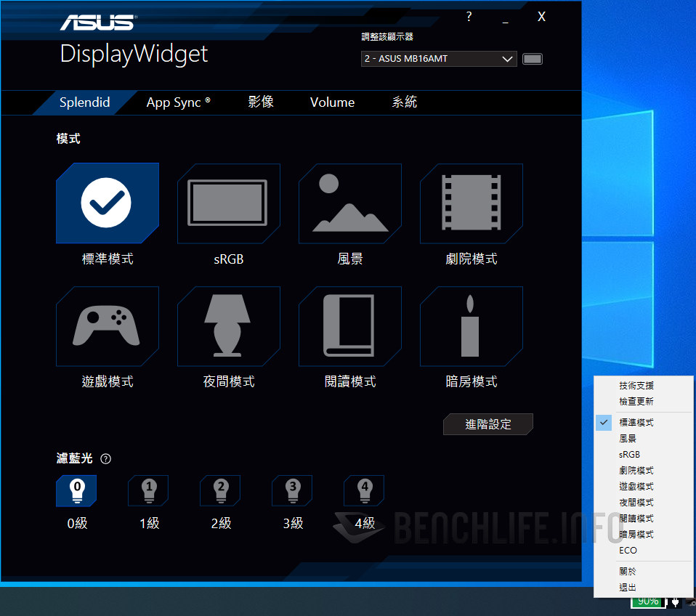696x616 pixels.
Task: Click the 標準模式 checkmark icon
Action: pos(107,203)
